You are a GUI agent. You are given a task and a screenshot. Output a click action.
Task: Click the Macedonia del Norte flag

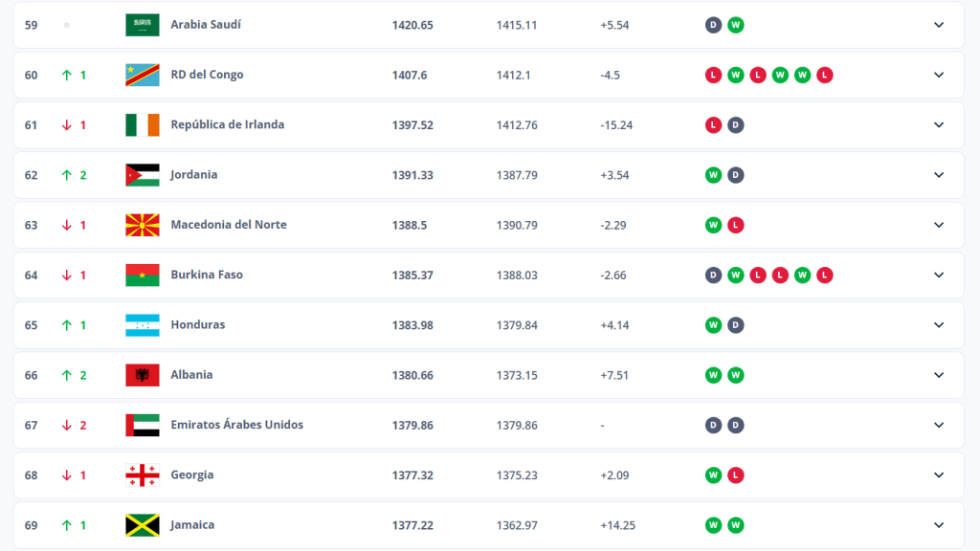143,225
